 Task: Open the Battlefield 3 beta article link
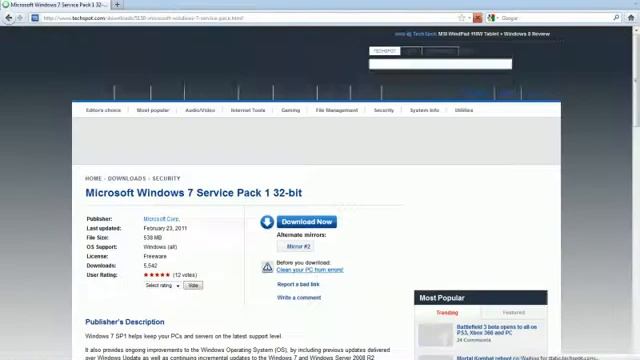pyautogui.click(x=497, y=330)
